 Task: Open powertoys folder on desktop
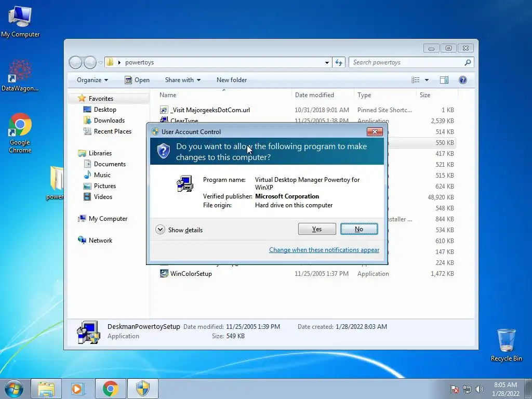tap(56, 182)
